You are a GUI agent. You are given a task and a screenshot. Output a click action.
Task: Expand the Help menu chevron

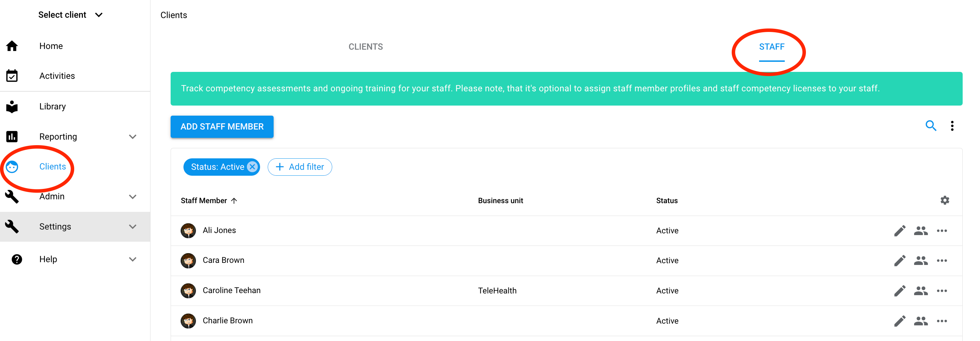tap(132, 259)
